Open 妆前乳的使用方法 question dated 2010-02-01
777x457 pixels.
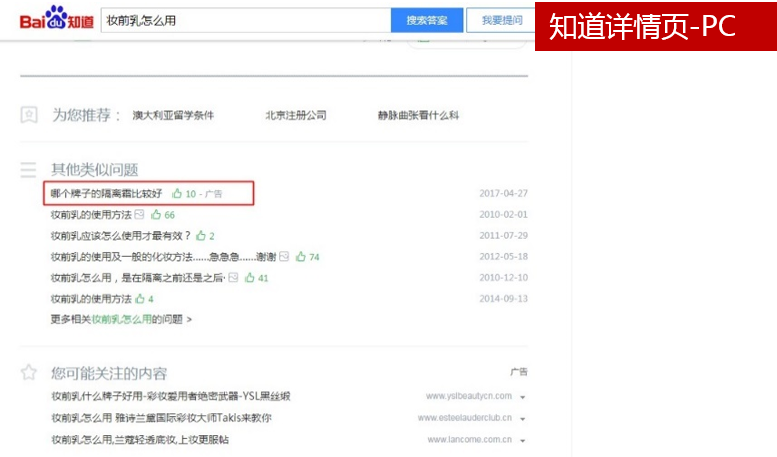click(x=91, y=215)
